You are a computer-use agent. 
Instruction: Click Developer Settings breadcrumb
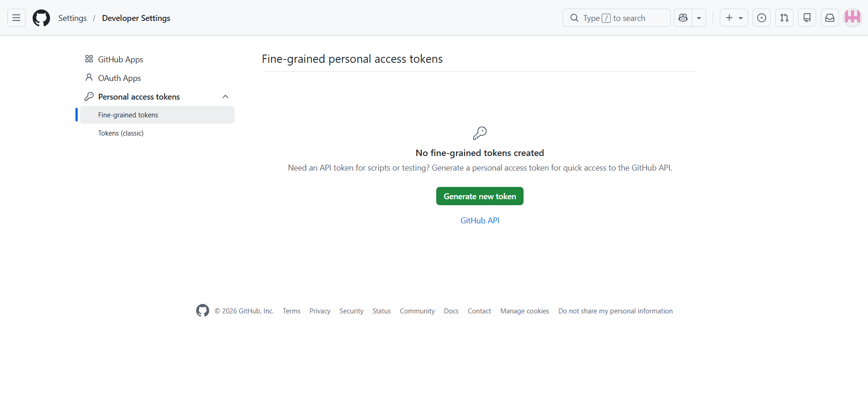(x=136, y=18)
